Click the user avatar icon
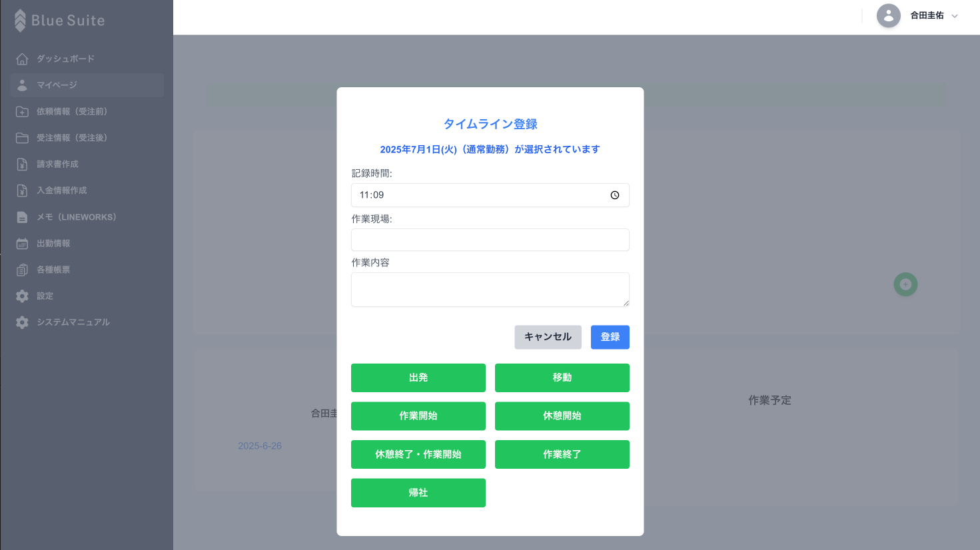 point(889,15)
